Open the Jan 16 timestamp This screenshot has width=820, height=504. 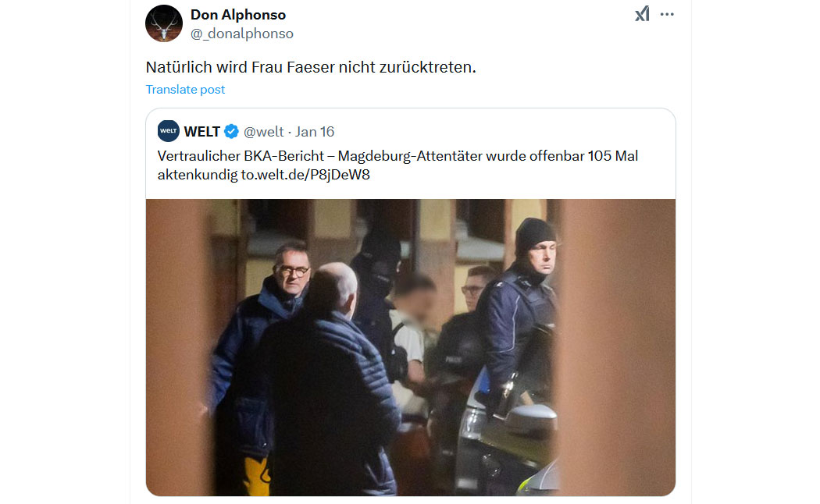tap(314, 132)
